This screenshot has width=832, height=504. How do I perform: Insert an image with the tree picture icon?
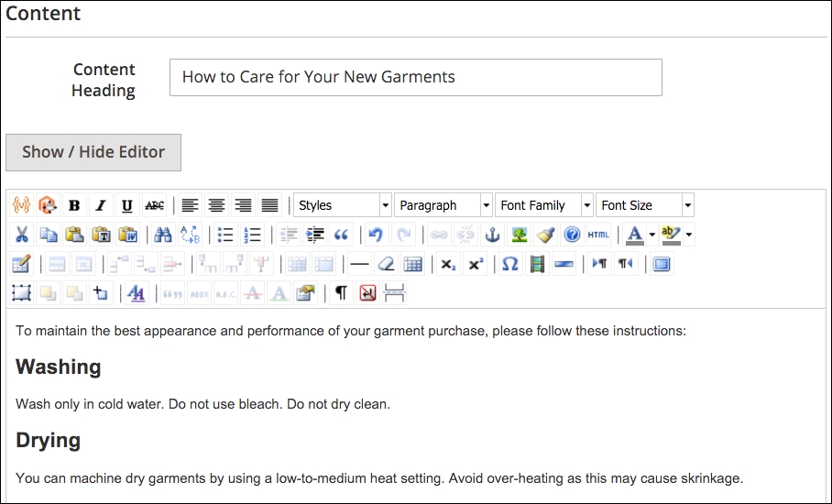coord(519,235)
